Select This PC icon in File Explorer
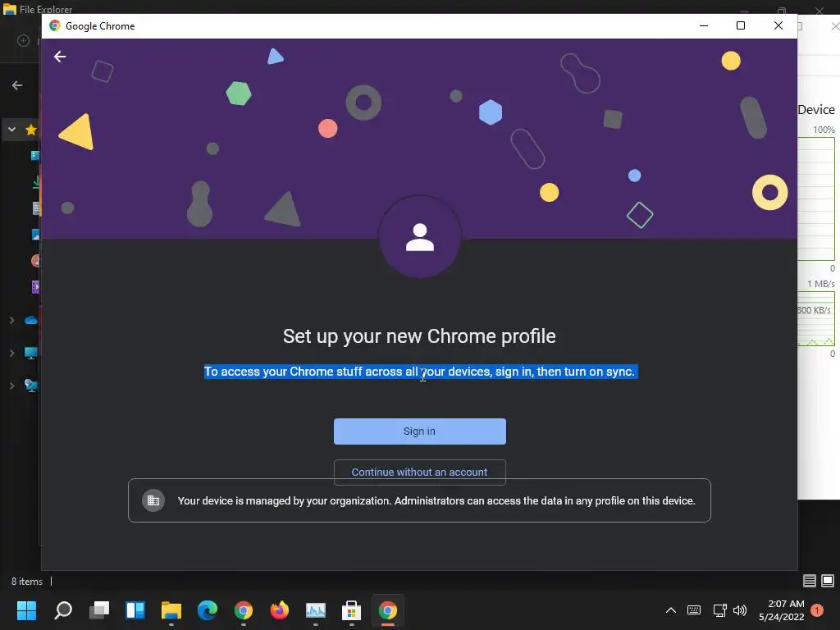This screenshot has width=840, height=630. (31, 353)
